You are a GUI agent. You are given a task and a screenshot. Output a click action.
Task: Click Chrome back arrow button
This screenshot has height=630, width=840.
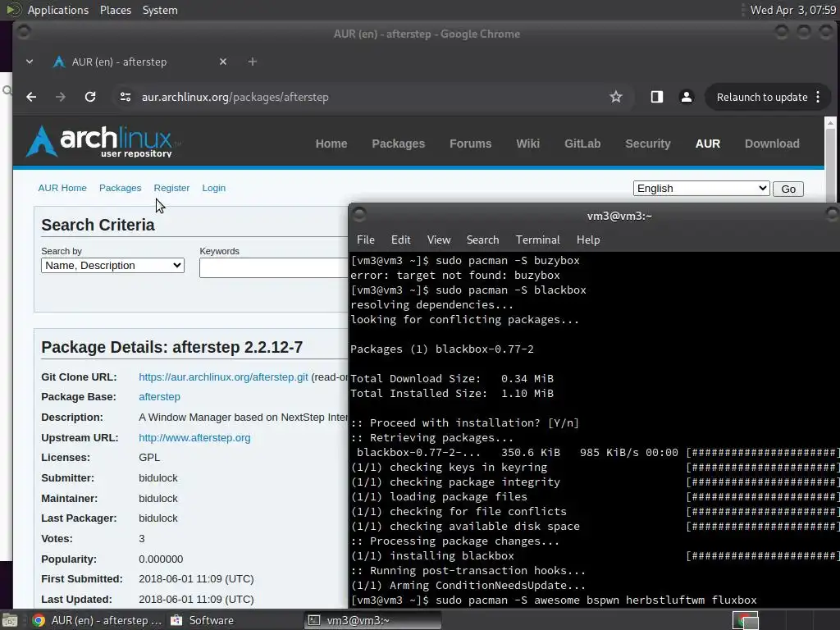32,97
